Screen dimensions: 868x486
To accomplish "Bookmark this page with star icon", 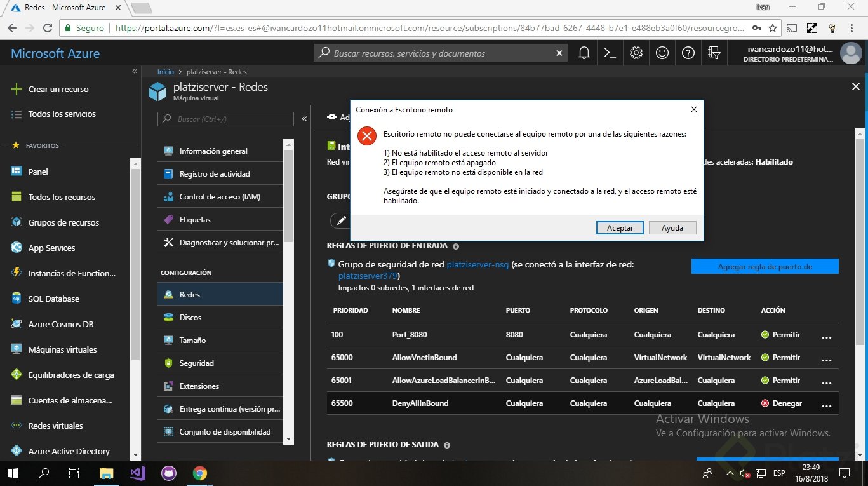I will [773, 28].
